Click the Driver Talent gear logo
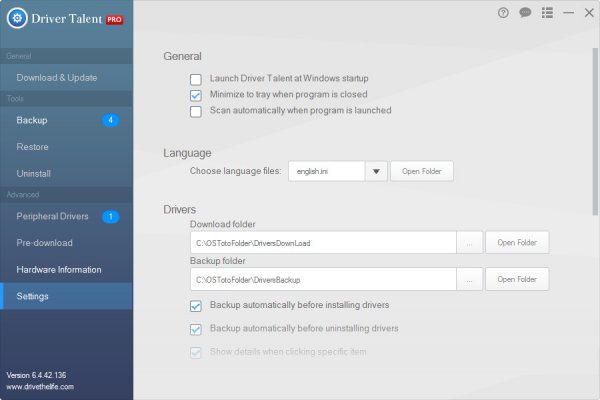 click(17, 18)
